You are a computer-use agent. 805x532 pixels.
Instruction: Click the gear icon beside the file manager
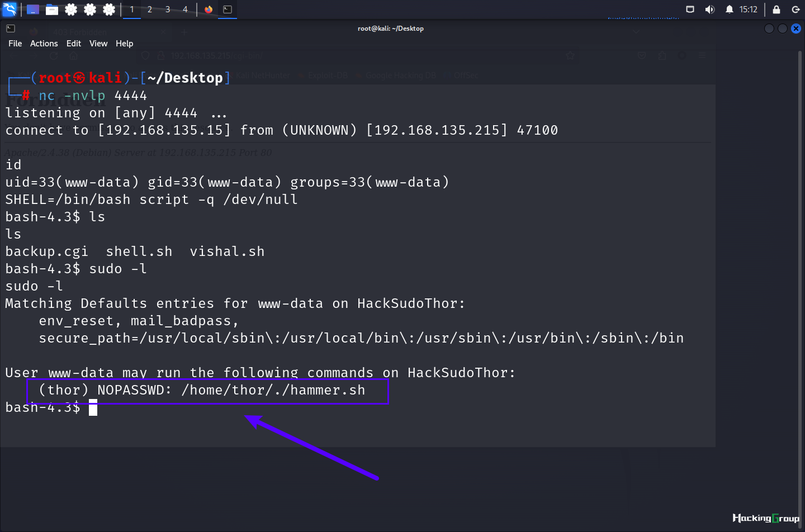click(71, 9)
